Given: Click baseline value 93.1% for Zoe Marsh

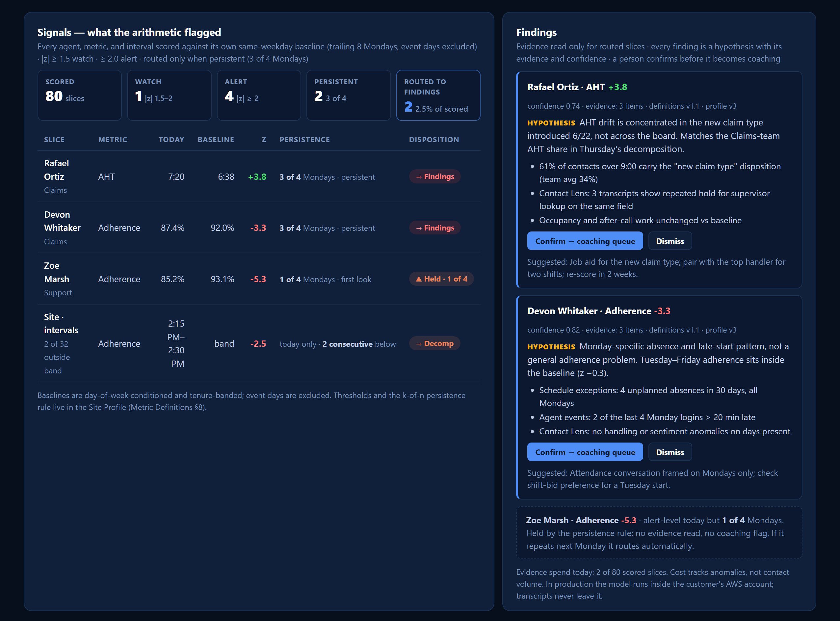Looking at the screenshot, I should click(223, 279).
